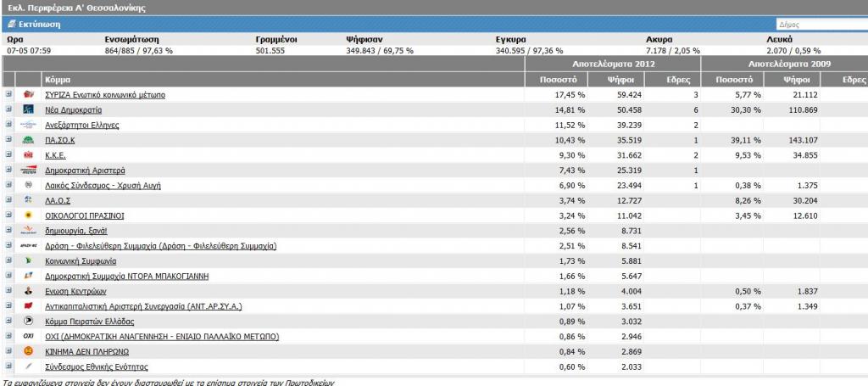Click the Κόμμα Πειρατών logo icon
The image size is (868, 386).
click(x=29, y=321)
